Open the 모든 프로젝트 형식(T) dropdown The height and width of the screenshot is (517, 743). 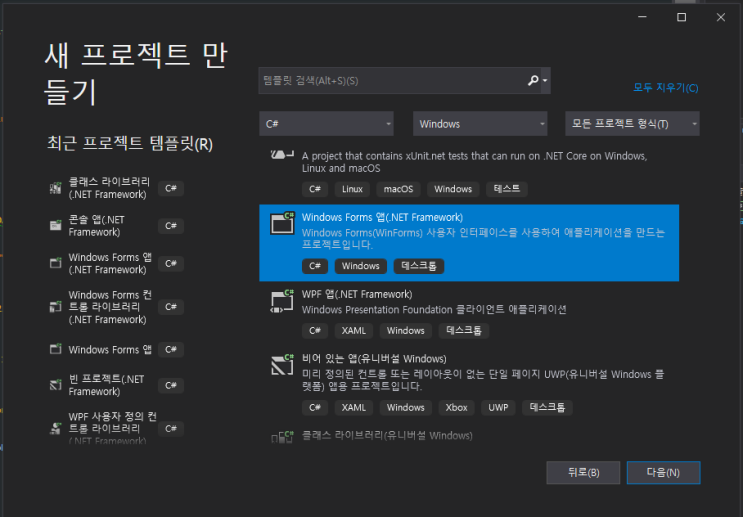point(632,124)
